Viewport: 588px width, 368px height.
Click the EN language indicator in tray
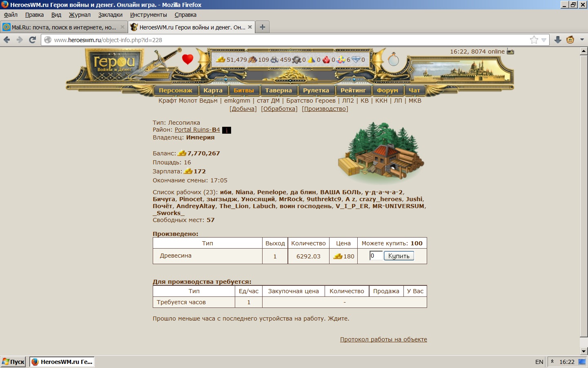click(539, 362)
